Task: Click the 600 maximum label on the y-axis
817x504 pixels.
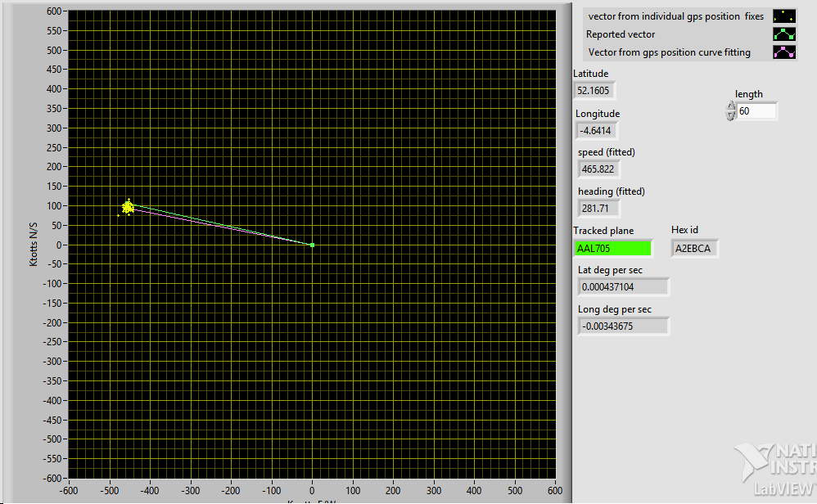Action: coord(54,11)
